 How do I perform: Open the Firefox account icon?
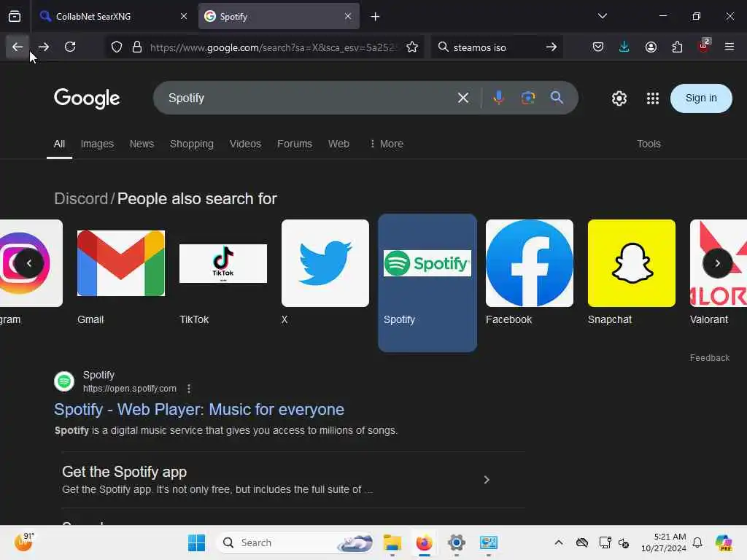(651, 47)
